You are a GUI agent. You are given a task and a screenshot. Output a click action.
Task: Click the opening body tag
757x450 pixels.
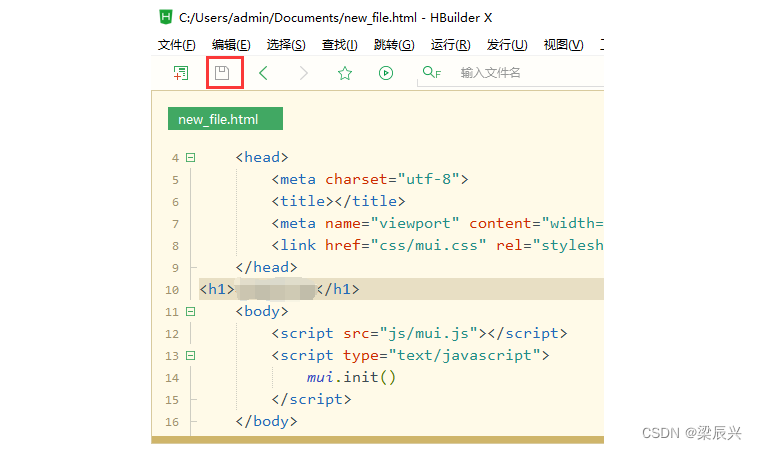[262, 311]
